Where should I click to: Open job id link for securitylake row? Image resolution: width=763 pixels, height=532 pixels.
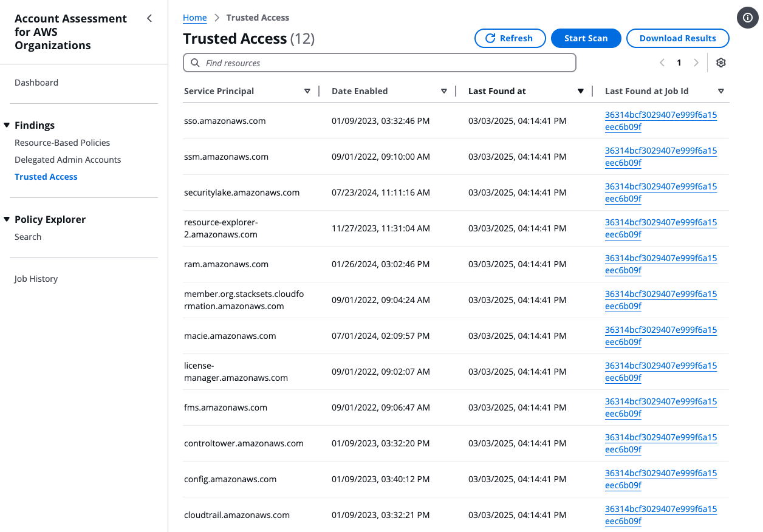pos(661,193)
